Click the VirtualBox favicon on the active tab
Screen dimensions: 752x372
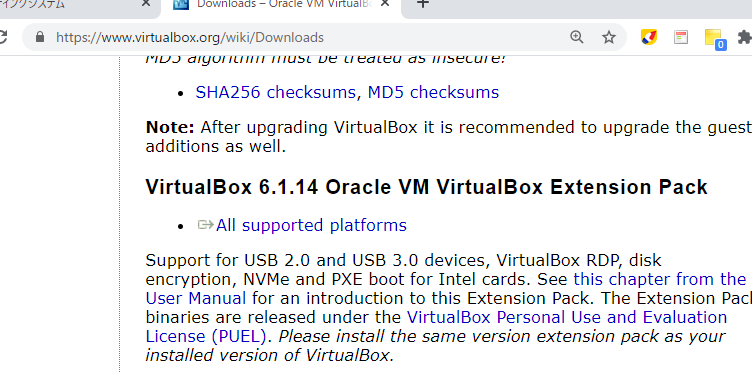coord(181,5)
